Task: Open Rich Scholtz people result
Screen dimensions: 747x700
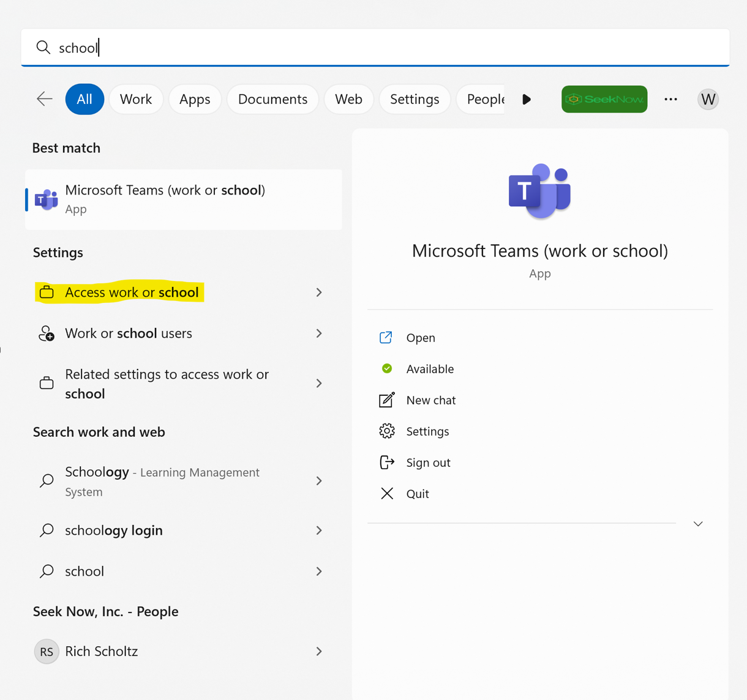Action: pyautogui.click(x=184, y=652)
